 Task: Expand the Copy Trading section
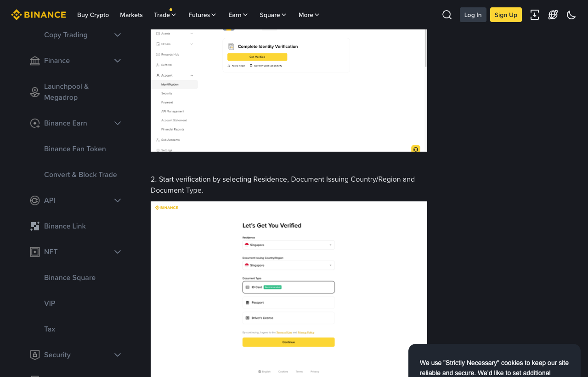pyautogui.click(x=118, y=35)
